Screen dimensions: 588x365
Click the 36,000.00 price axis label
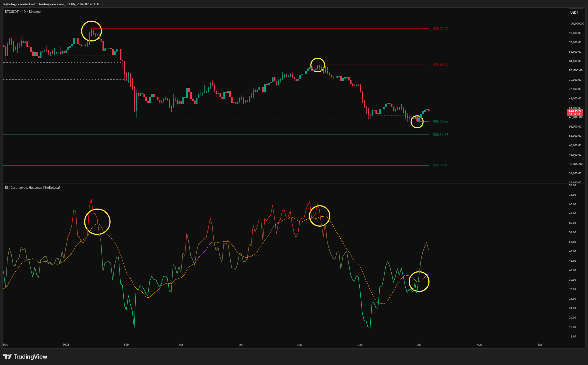[x=575, y=173]
